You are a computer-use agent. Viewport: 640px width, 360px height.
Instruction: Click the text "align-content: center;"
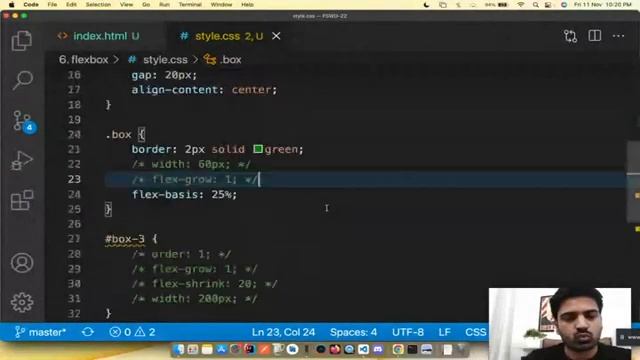pos(204,90)
